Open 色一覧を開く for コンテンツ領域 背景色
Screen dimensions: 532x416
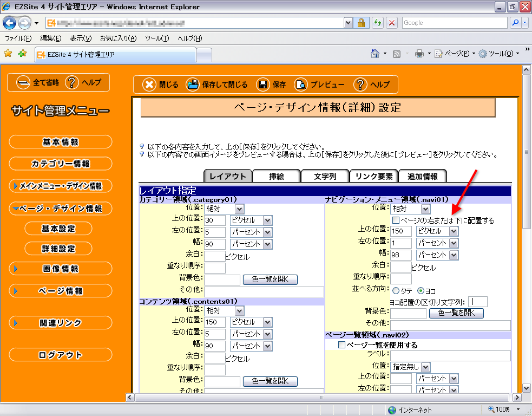click(270, 381)
